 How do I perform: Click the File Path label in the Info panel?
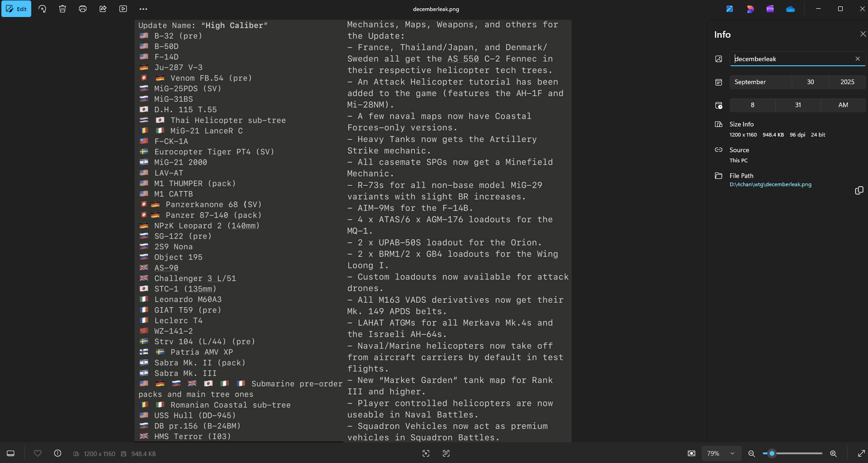(742, 176)
